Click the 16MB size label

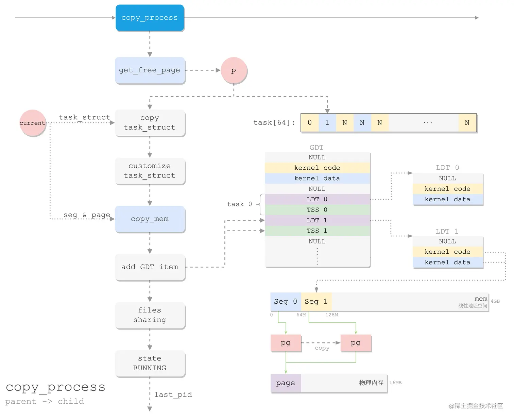(396, 383)
